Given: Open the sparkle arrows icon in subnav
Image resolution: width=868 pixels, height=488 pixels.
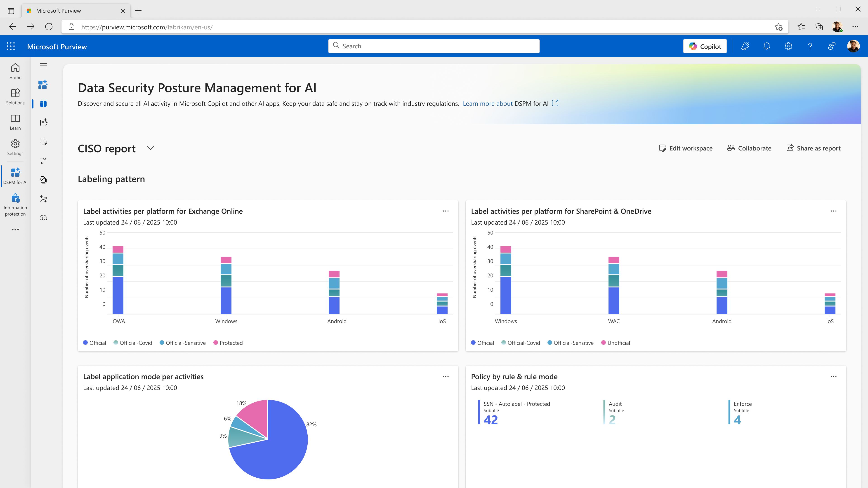Looking at the screenshot, I should pos(43,199).
